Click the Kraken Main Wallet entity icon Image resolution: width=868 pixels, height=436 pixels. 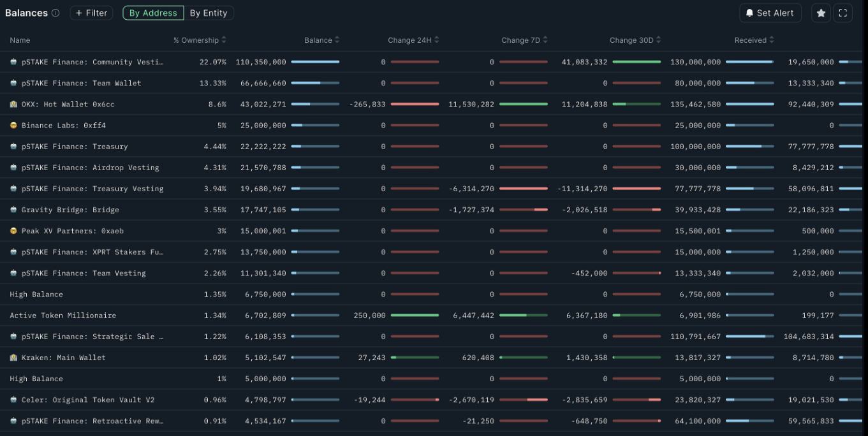point(13,358)
